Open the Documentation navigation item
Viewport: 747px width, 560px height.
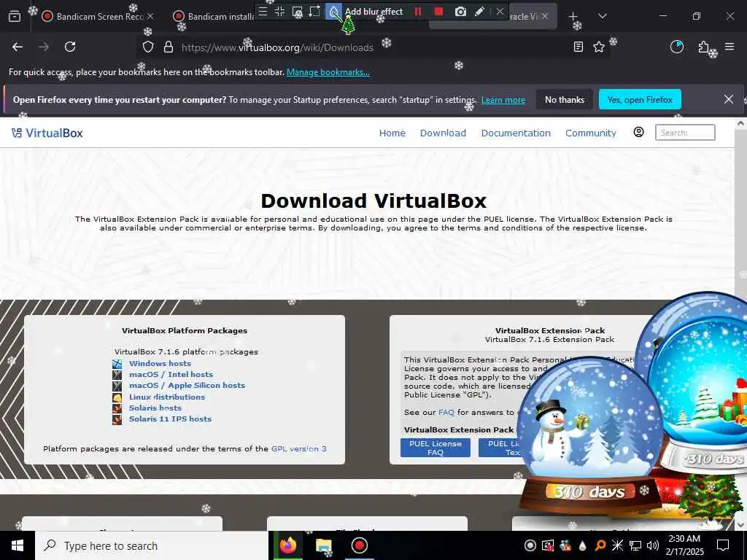[x=516, y=133]
